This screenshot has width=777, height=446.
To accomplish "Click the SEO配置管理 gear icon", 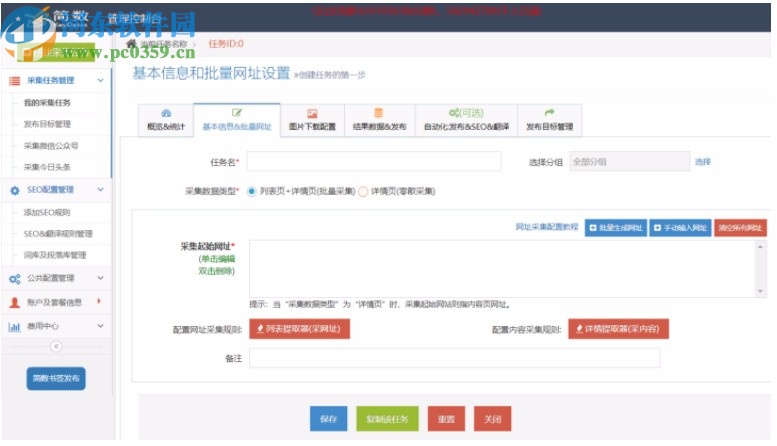I will (15, 190).
